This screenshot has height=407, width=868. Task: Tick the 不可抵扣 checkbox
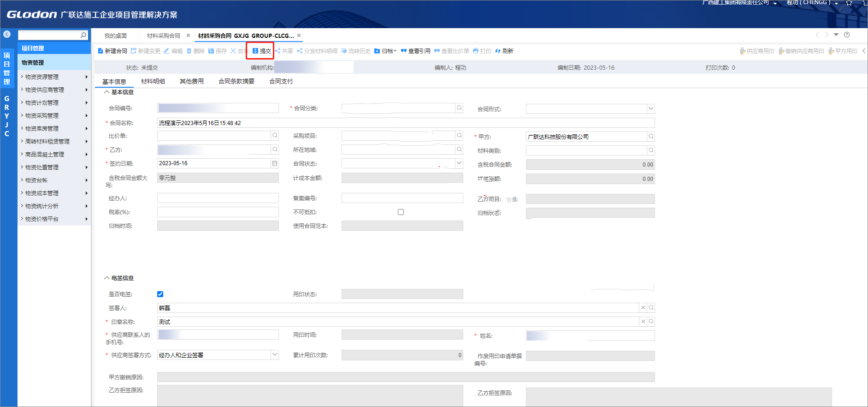(x=401, y=212)
